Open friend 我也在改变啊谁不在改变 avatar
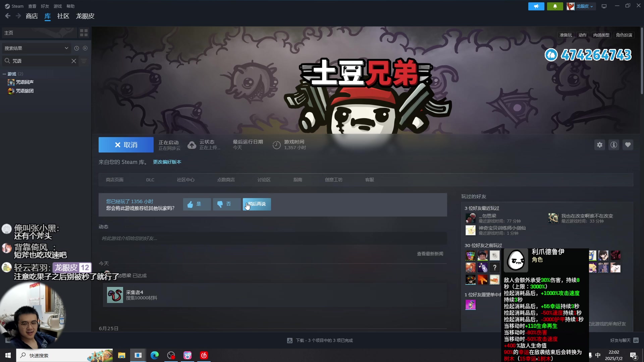This screenshot has width=644, height=362. pos(553,218)
